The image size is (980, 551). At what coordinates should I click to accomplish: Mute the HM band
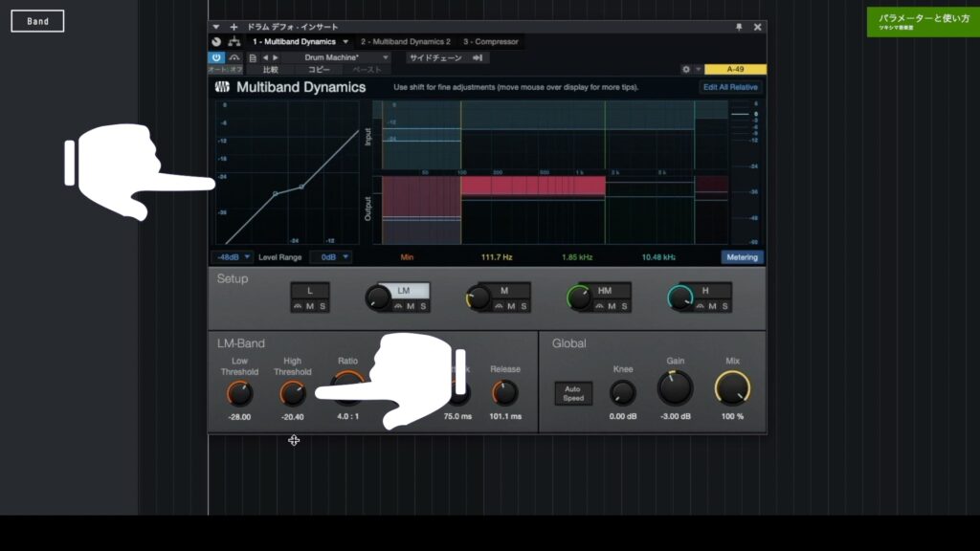tap(612, 306)
